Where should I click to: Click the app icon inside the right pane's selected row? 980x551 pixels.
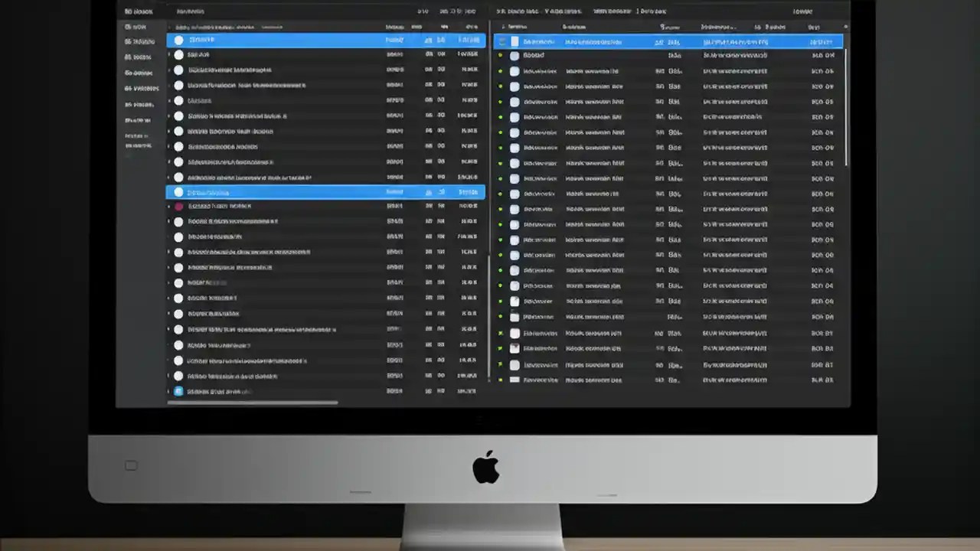point(514,41)
